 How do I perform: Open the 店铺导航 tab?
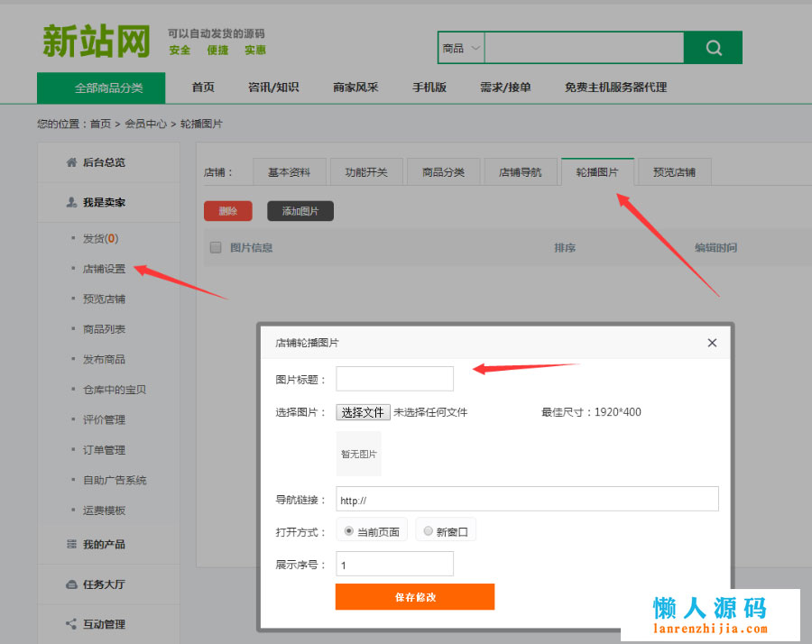[x=521, y=172]
